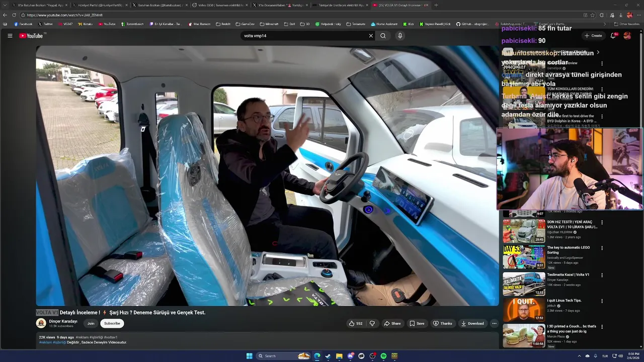Like the video with thumbs up
The height and width of the screenshot is (362, 644).
coord(356,323)
